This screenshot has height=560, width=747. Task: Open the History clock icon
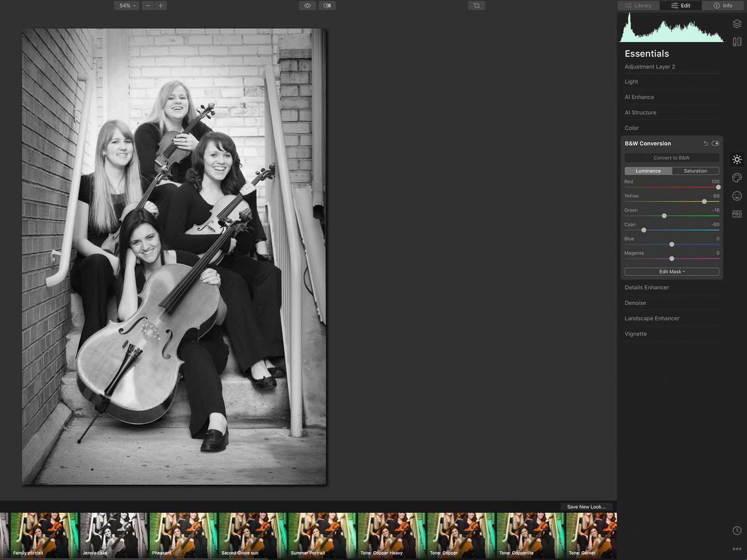click(x=737, y=530)
